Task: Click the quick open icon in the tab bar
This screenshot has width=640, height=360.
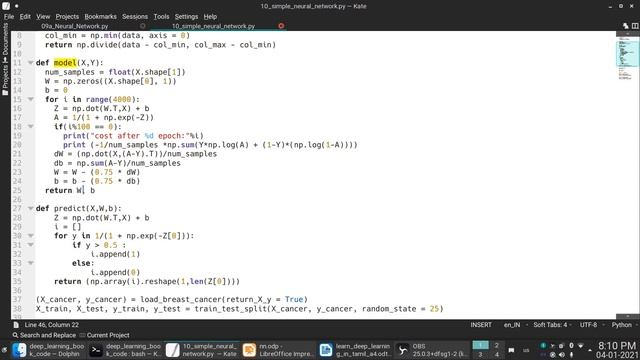Action: (x=626, y=26)
